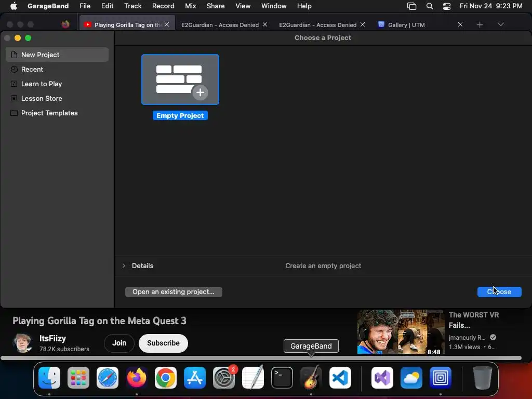The width and height of the screenshot is (532, 399).
Task: Open a new browser tab with plus
Action: point(480,24)
